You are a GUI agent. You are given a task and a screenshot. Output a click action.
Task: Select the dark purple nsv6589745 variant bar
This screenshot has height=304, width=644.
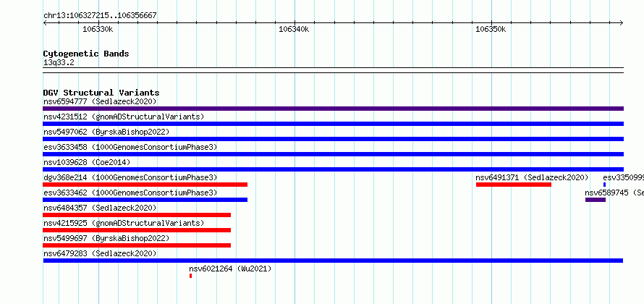[596, 200]
